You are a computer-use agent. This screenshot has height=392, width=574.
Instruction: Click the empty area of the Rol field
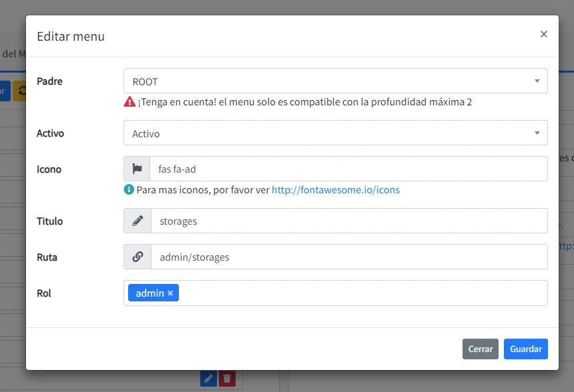pos(360,293)
